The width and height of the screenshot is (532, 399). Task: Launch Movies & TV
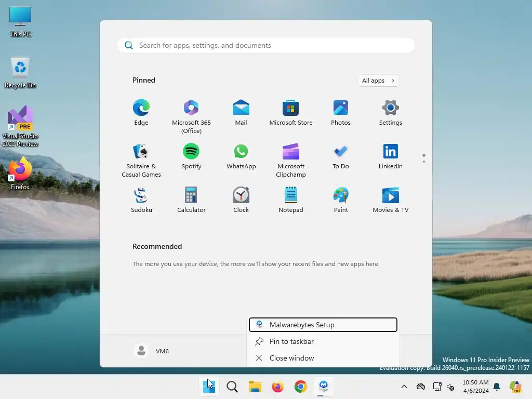click(x=391, y=200)
